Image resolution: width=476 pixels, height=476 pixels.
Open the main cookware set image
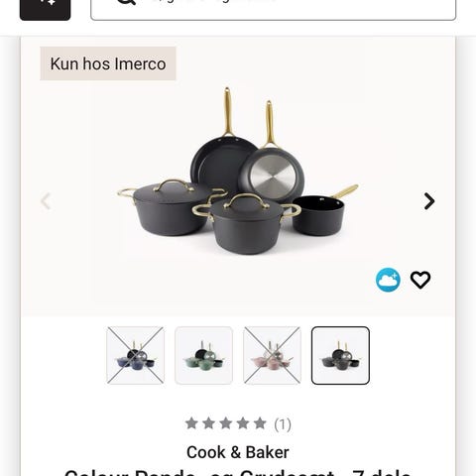[238, 172]
